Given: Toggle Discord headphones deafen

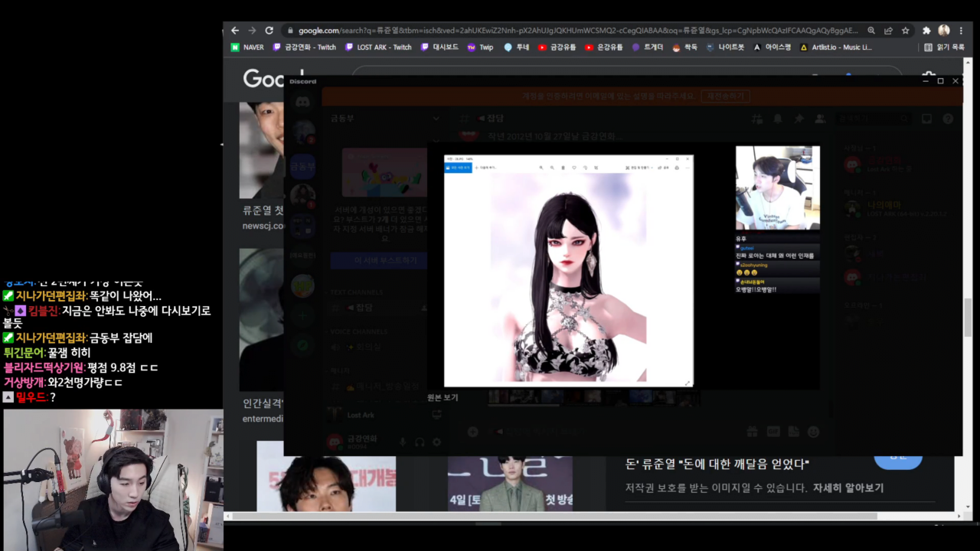Looking at the screenshot, I should [x=420, y=442].
